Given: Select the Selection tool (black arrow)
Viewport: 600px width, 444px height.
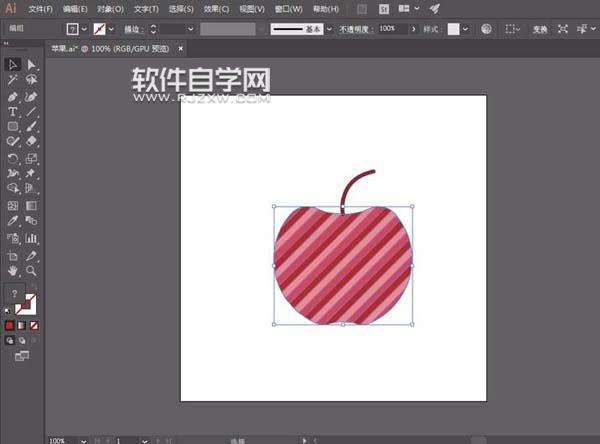Looking at the screenshot, I should click(13, 65).
